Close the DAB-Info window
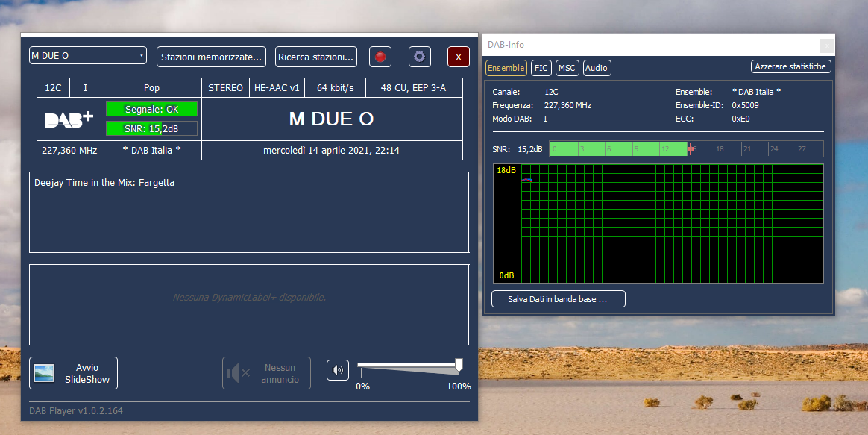This screenshot has width=868, height=435. (826, 46)
